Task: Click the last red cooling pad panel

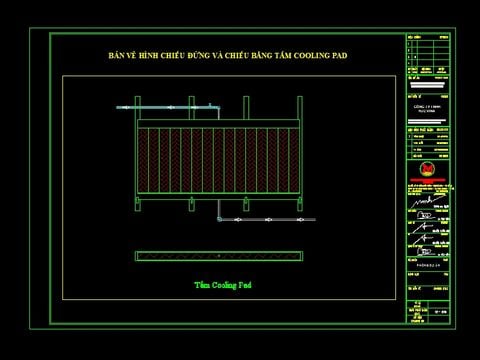Action: [x=294, y=160]
